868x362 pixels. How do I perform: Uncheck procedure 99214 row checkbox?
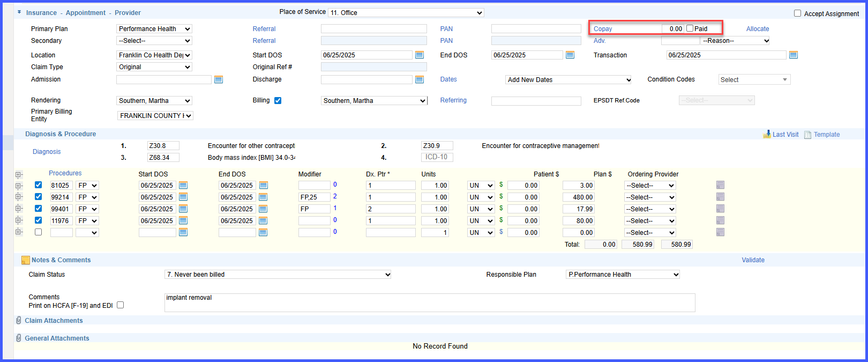point(38,197)
